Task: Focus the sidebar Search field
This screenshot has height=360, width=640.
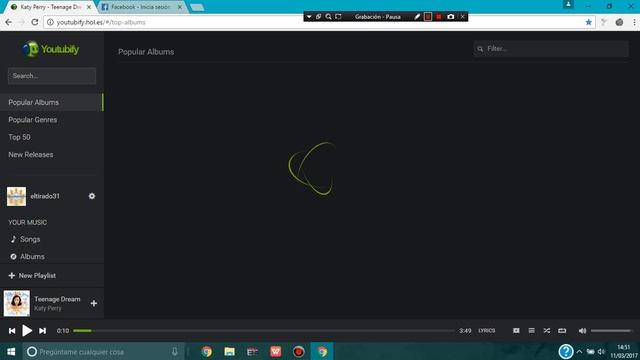Action: pyautogui.click(x=52, y=76)
